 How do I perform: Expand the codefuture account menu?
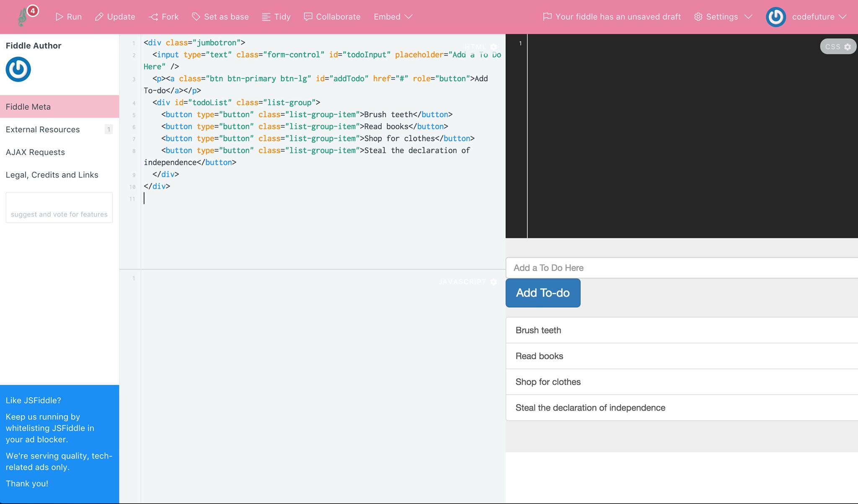[819, 17]
